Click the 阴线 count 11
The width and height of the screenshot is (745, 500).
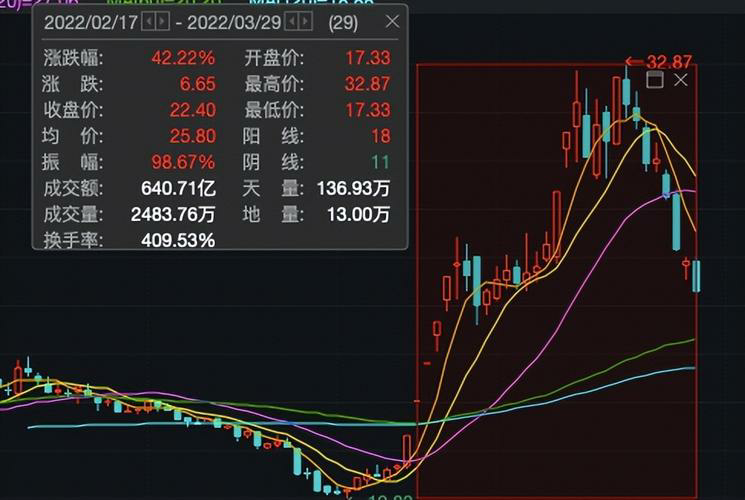(381, 163)
